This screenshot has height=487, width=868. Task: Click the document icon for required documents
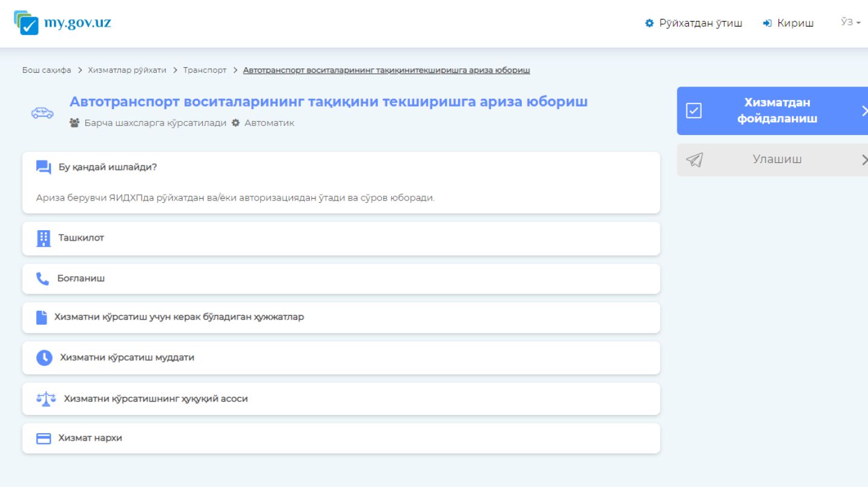pos(41,317)
